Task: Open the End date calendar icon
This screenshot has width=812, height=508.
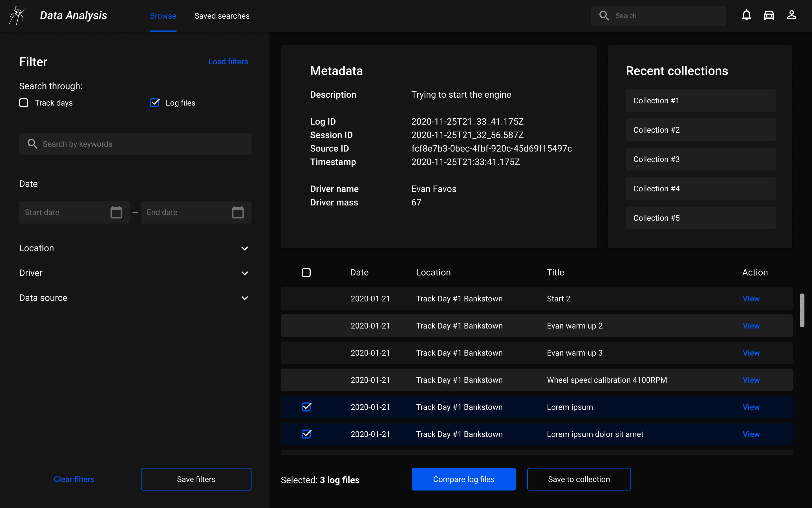Action: click(238, 212)
